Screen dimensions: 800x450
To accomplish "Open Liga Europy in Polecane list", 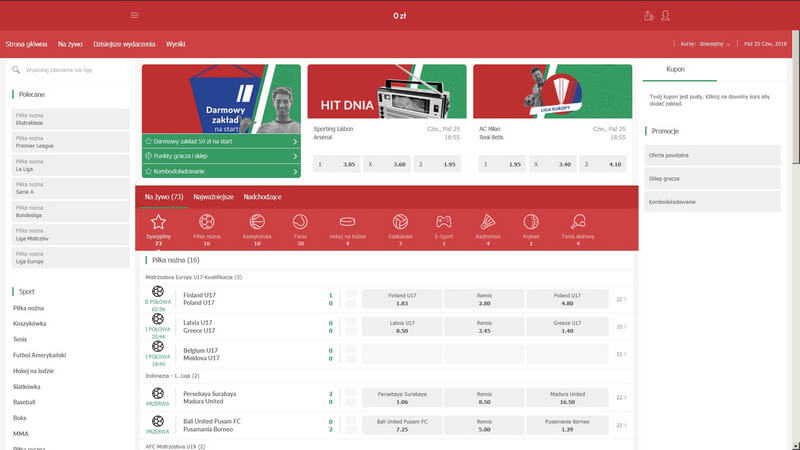I will coord(70,258).
